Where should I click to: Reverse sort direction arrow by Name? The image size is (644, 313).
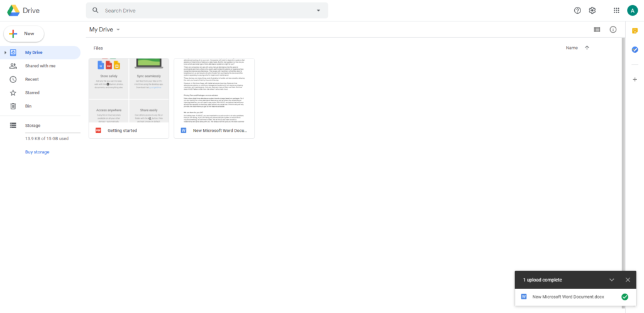587,48
